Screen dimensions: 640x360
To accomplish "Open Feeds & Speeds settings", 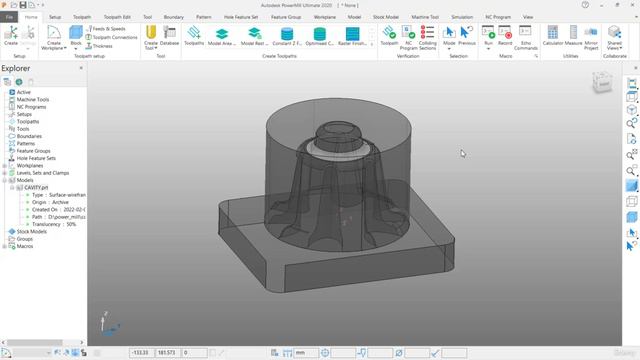I will (105, 29).
